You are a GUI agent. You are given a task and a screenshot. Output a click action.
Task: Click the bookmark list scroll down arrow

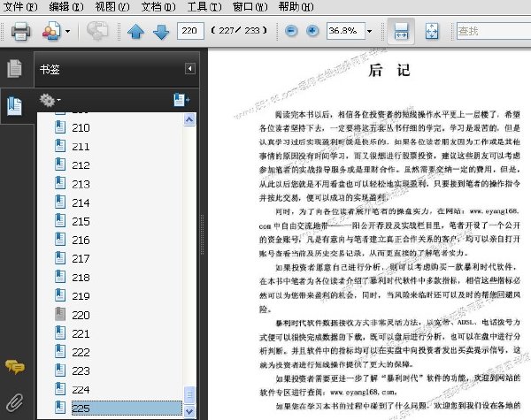[x=189, y=411]
